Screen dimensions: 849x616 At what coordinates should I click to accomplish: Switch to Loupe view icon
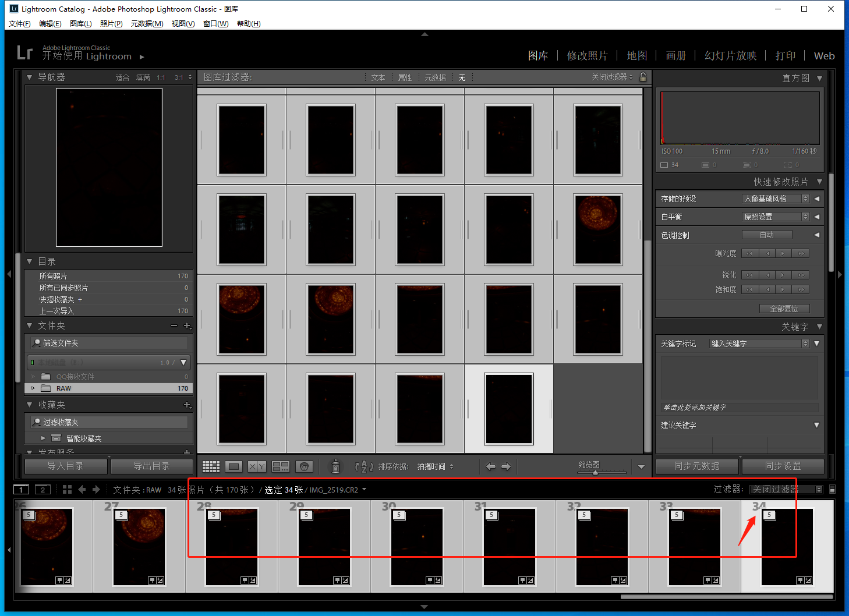(x=234, y=466)
